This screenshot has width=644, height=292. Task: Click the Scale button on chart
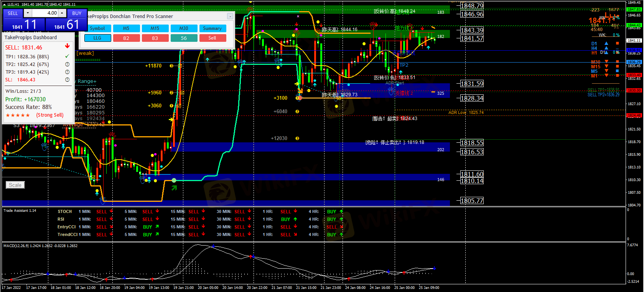tap(15, 185)
